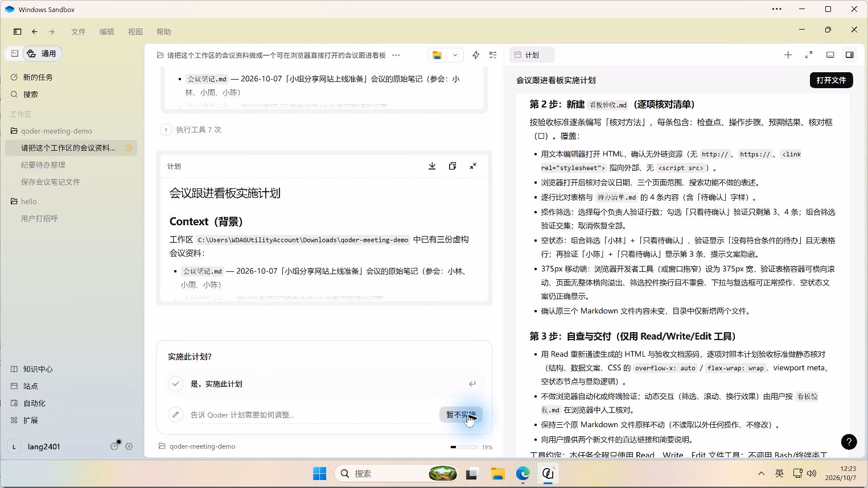Open the help question mark button

849,442
